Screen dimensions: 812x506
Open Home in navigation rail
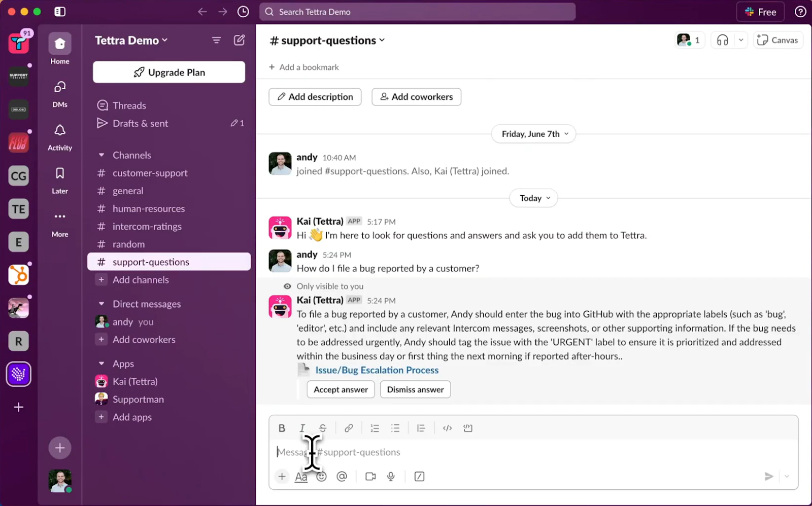(x=60, y=49)
